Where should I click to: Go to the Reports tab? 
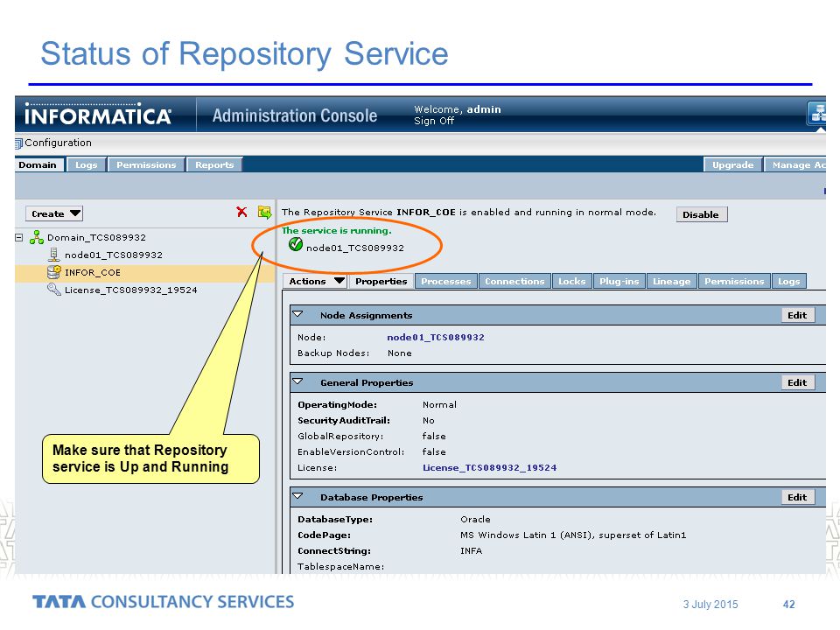coord(214,165)
